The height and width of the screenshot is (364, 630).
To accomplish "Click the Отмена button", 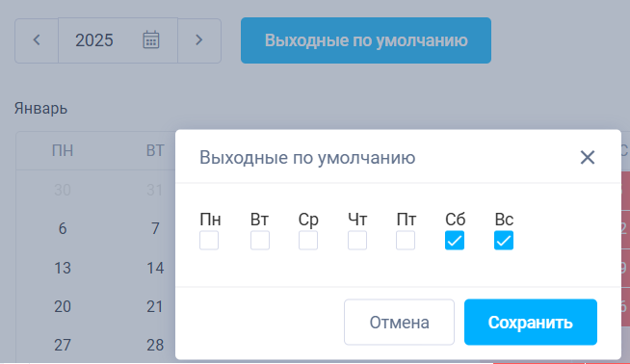I will click(x=399, y=322).
